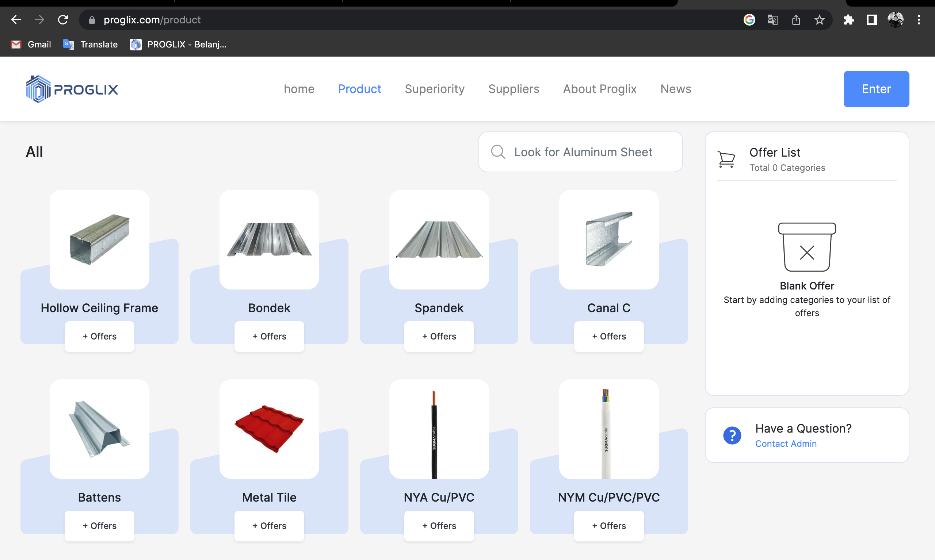Click the shopping cart Offer List icon
935x560 pixels.
point(726,159)
